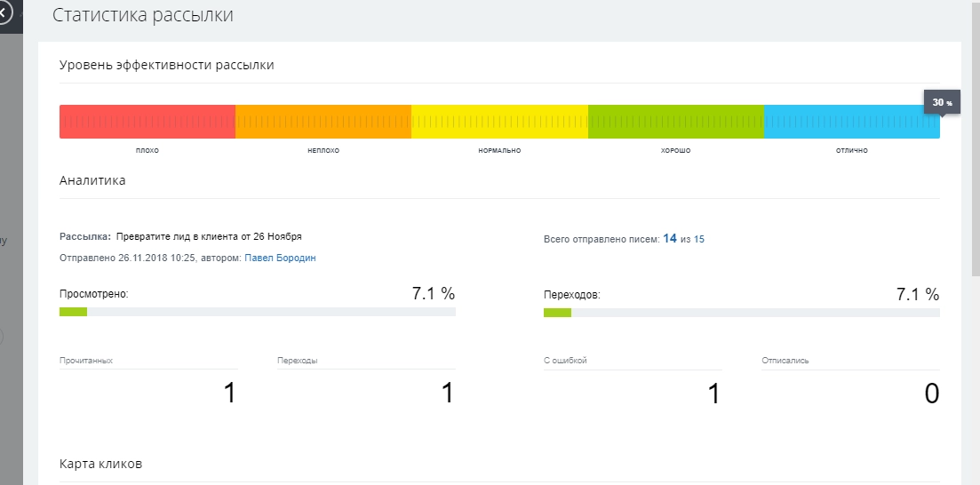Click the 30% efficiency marker badge
Image resolution: width=980 pixels, height=485 pixels.
(x=941, y=103)
